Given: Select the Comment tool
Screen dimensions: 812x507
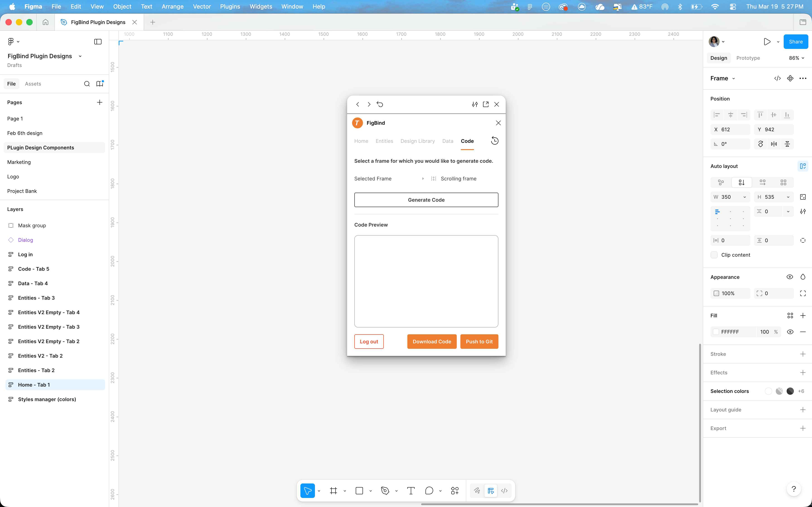Looking at the screenshot, I should pyautogui.click(x=429, y=490).
